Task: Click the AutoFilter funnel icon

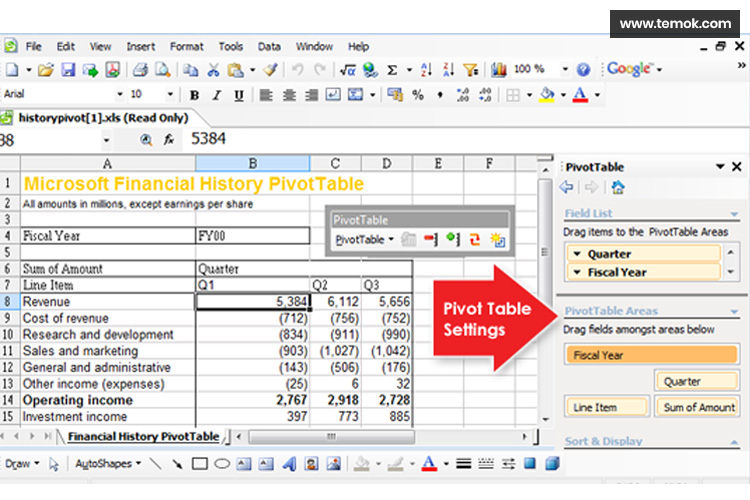Action: [470, 70]
